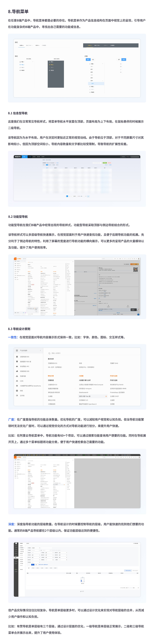
Task: Open Prometheus 监控服务 link
Action: pyautogui.click(x=117, y=392)
